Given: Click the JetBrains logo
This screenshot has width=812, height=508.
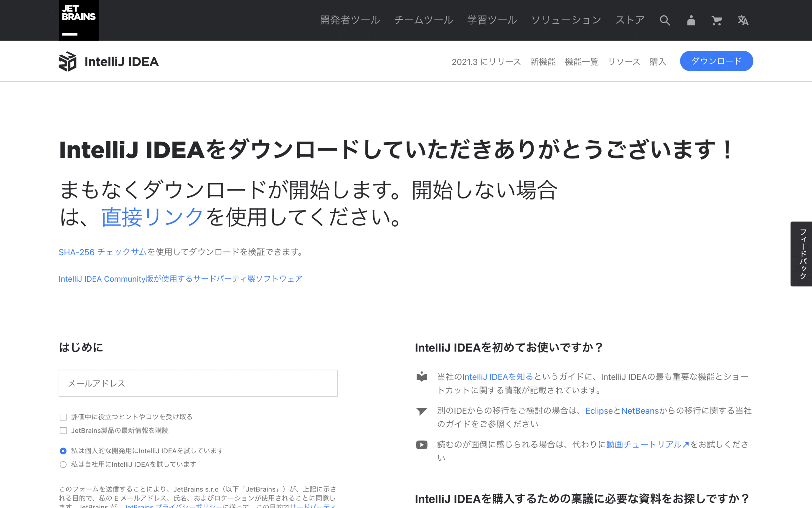Looking at the screenshot, I should pos(79,20).
